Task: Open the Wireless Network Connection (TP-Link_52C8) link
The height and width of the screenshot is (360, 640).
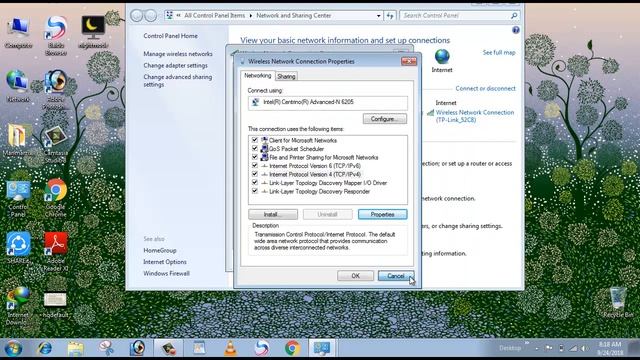Action: point(475,116)
